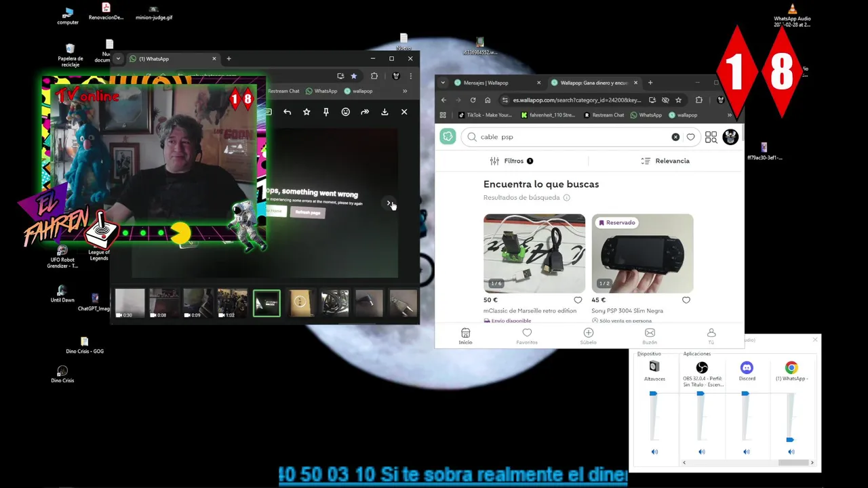The height and width of the screenshot is (488, 868).
Task: Select the (1) WhatsApp tab
Action: point(173,59)
